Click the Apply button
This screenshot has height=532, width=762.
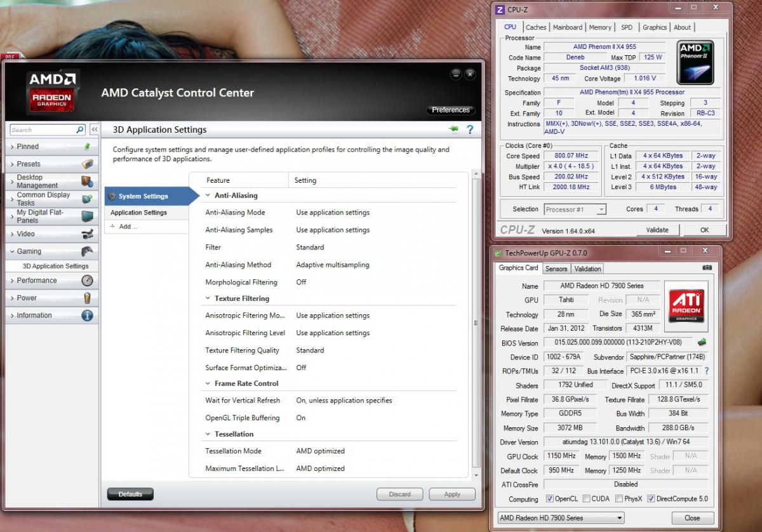pos(452,494)
